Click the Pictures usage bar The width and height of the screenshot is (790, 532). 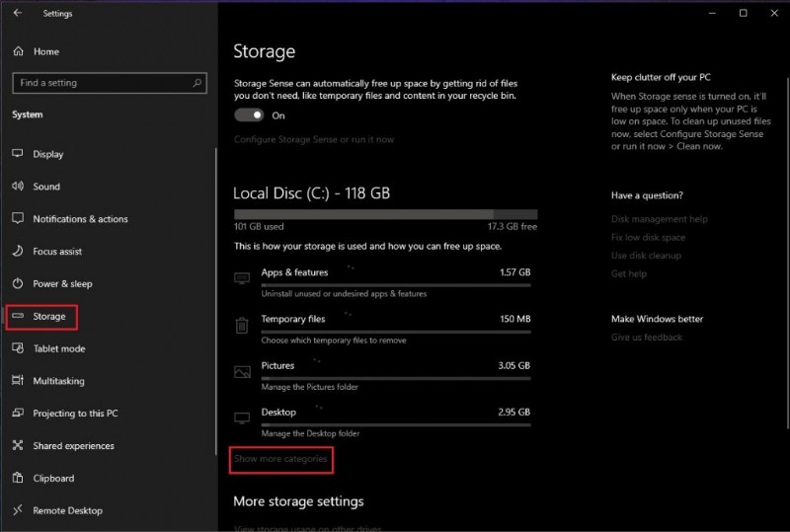click(x=396, y=378)
